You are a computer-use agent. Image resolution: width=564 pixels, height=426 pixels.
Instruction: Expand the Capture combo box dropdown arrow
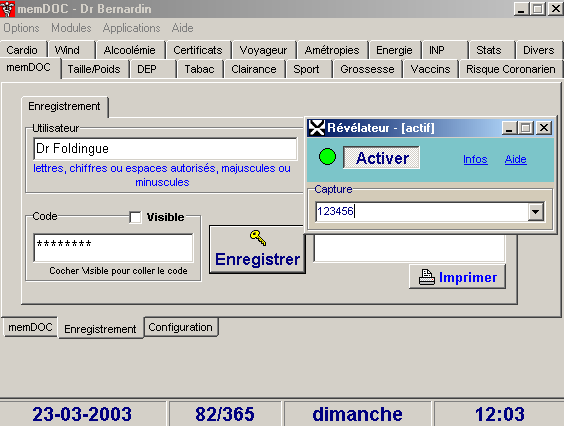click(536, 212)
